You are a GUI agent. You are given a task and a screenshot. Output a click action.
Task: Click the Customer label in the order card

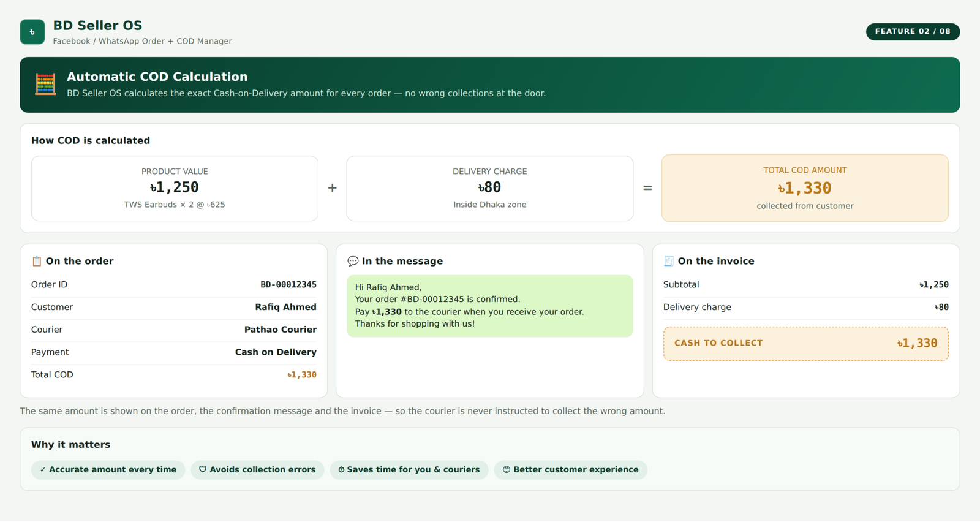point(52,308)
